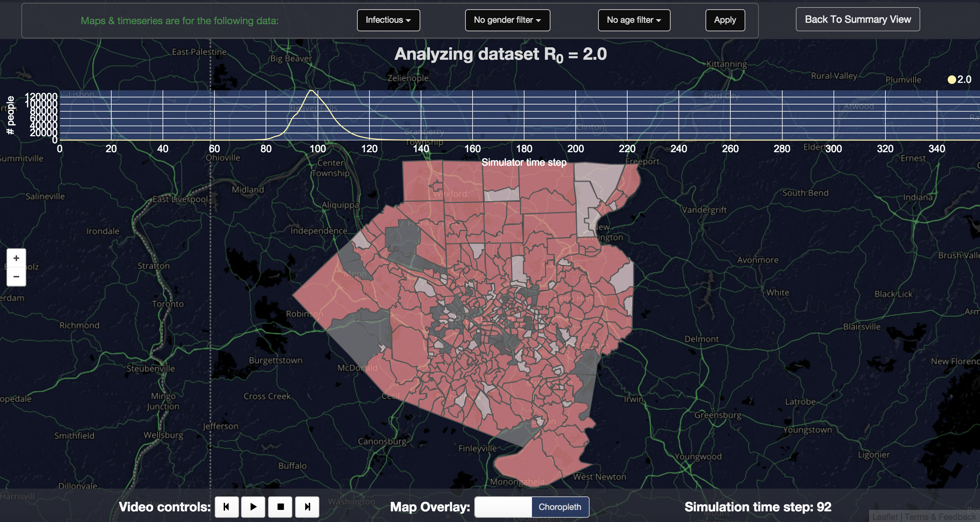980x522 pixels.
Task: Click chart at time step 200 gridline
Action: point(576,115)
